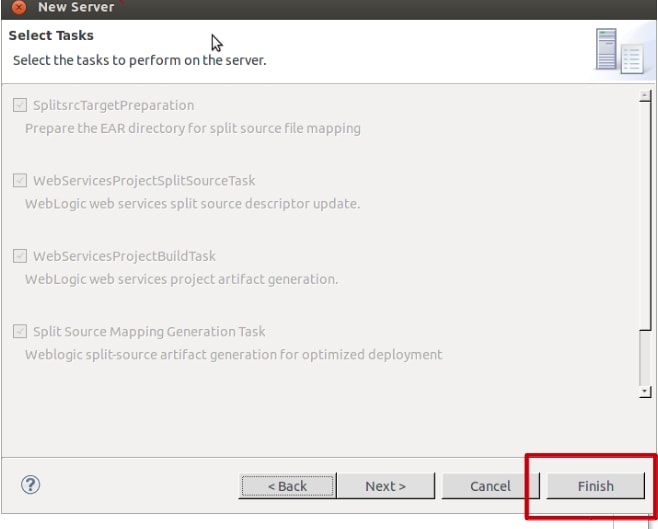The image size is (658, 529).
Task: Click the 'Prepare the EAR directory' description text
Action: point(192,128)
